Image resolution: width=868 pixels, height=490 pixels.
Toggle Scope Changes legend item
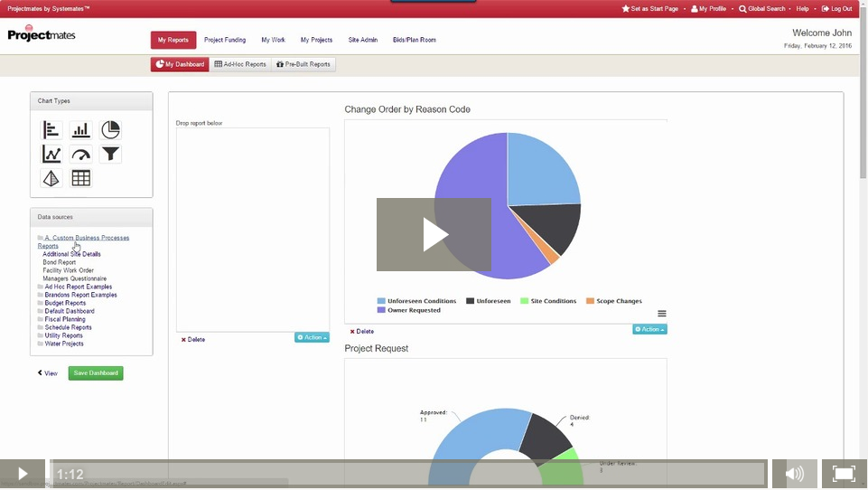(614, 301)
